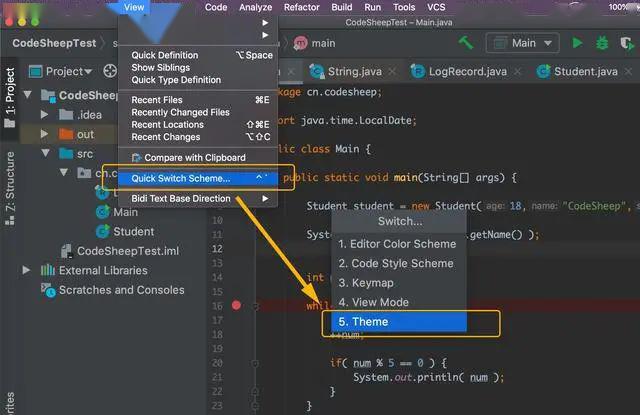Select the CodeSheepTest.iml file

pyautogui.click(x=128, y=251)
